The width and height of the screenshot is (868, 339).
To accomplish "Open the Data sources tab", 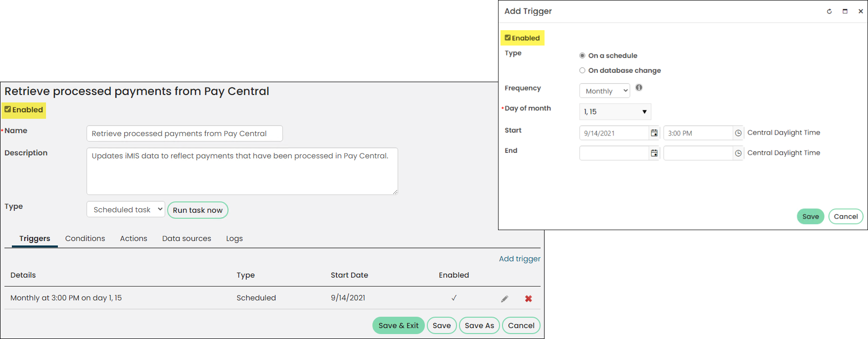I will (186, 239).
